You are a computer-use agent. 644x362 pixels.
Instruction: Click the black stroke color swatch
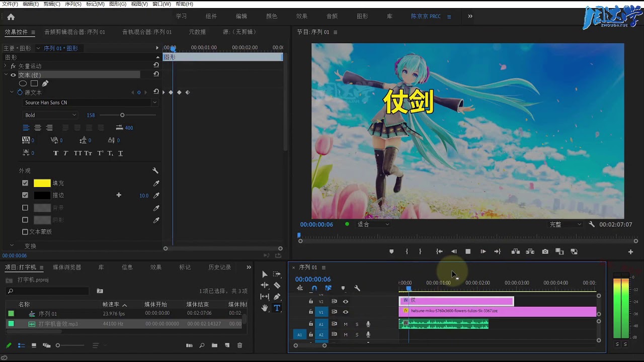click(42, 196)
